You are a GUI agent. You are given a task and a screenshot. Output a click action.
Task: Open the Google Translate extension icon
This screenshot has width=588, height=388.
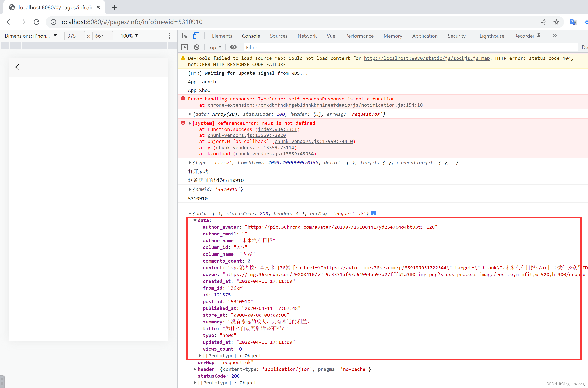coord(573,22)
